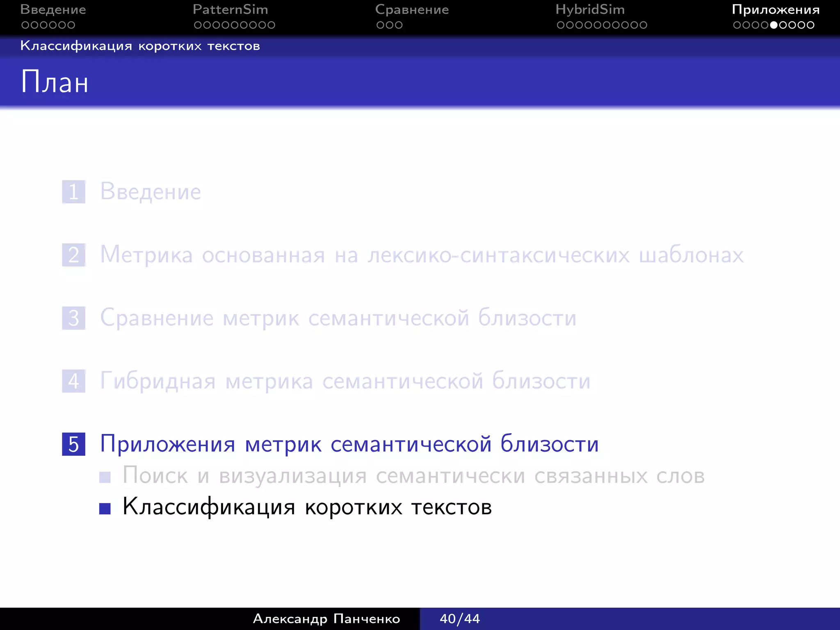The width and height of the screenshot is (840, 630).
Task: Jump to the PatternSim section in the header
Action: (x=230, y=9)
